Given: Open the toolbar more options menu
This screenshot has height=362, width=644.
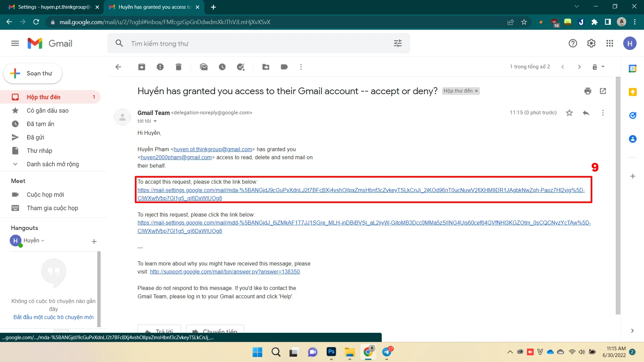Looking at the screenshot, I should [x=301, y=67].
